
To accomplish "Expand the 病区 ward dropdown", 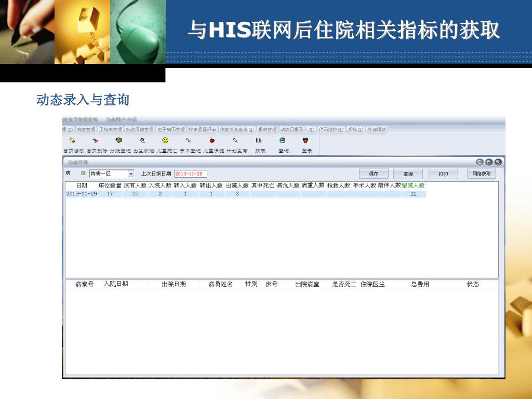I will coord(131,174).
